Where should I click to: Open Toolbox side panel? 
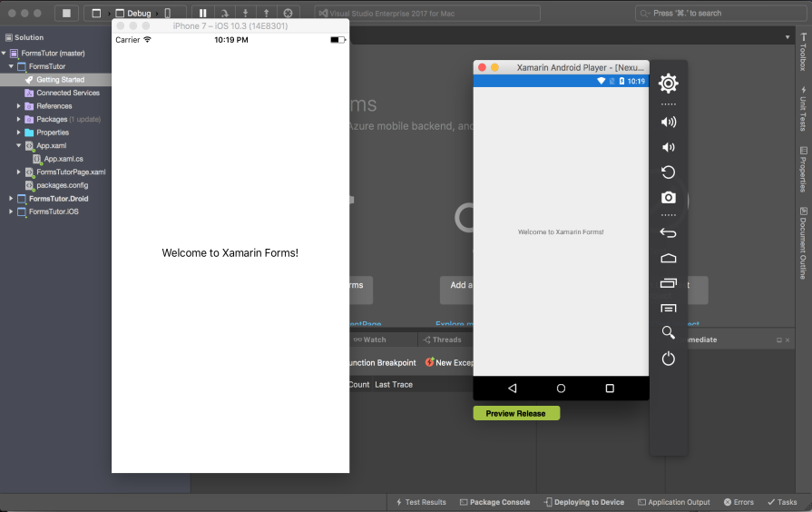[803, 53]
